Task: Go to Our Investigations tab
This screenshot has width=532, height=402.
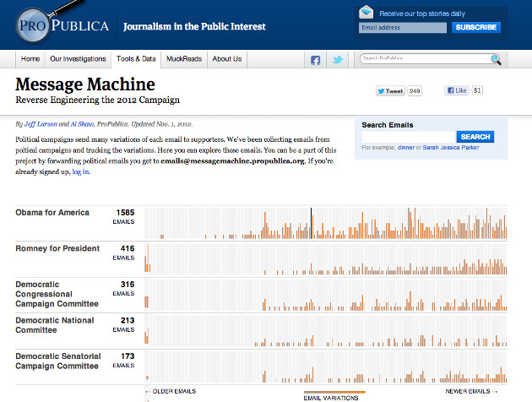Action: pos(78,59)
